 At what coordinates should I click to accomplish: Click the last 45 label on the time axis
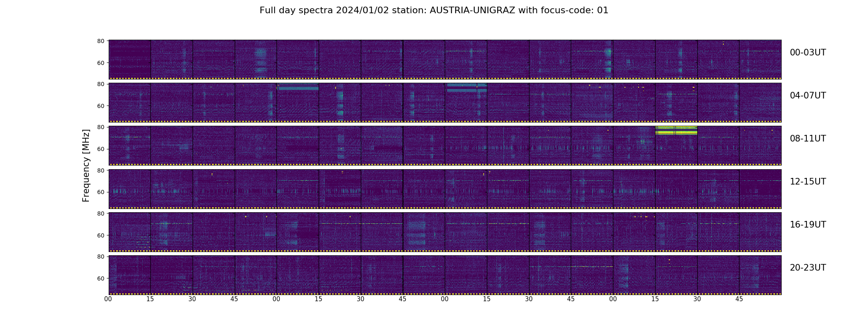point(739,299)
